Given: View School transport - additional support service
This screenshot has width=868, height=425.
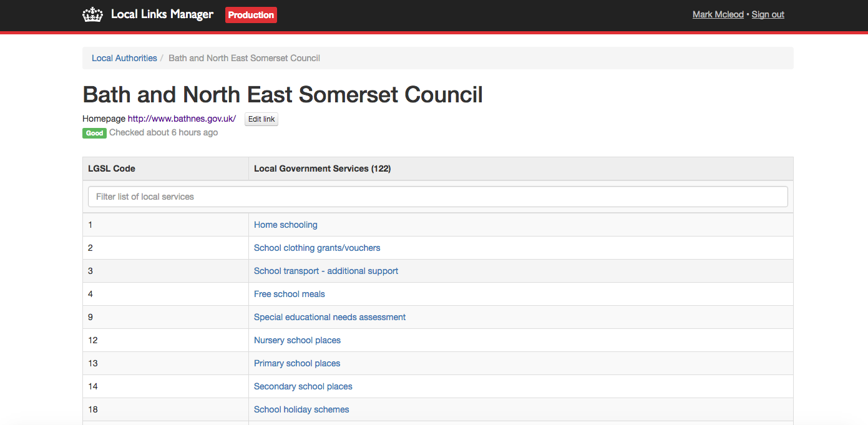Looking at the screenshot, I should click(x=326, y=271).
